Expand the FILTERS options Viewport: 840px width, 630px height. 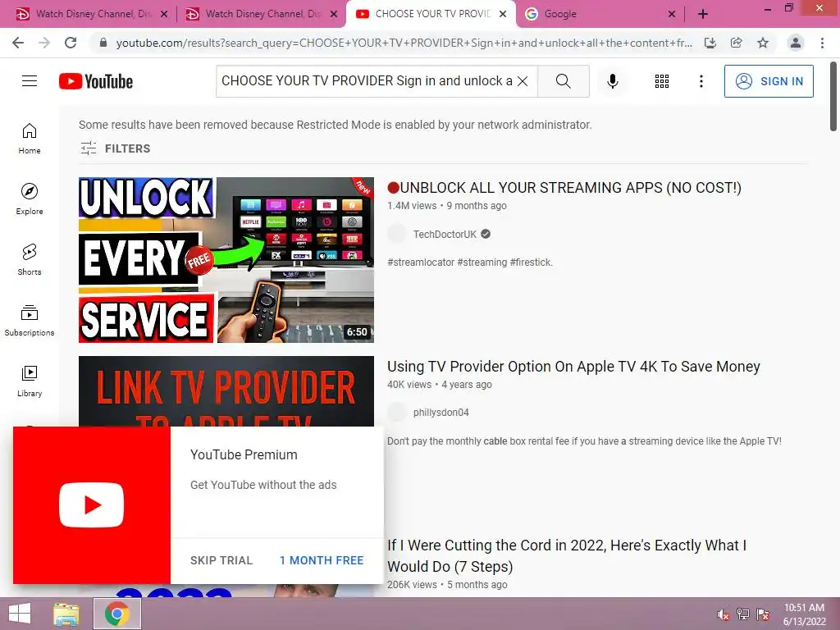coord(115,148)
